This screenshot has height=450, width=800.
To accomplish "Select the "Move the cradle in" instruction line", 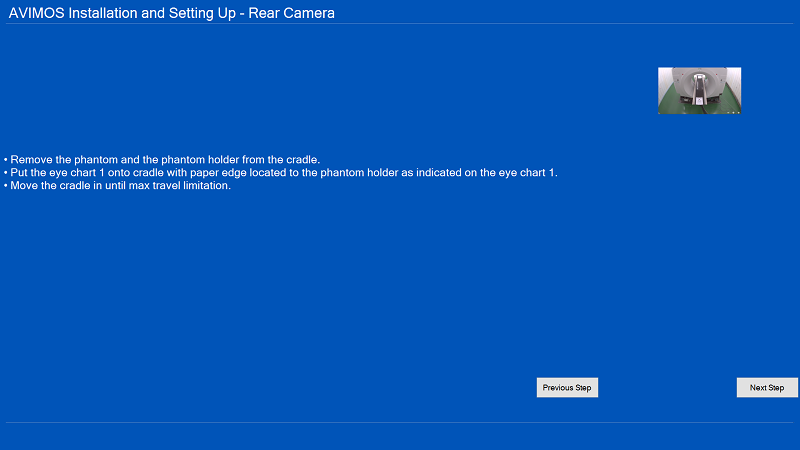I will [117, 186].
